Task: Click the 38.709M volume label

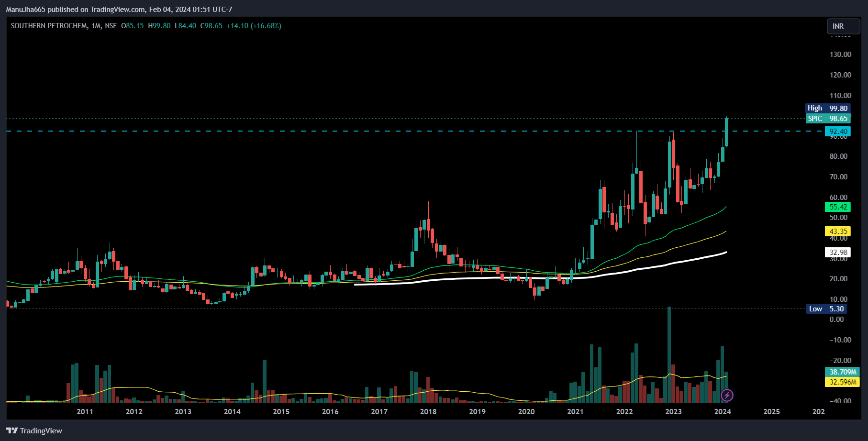Action: [843, 372]
